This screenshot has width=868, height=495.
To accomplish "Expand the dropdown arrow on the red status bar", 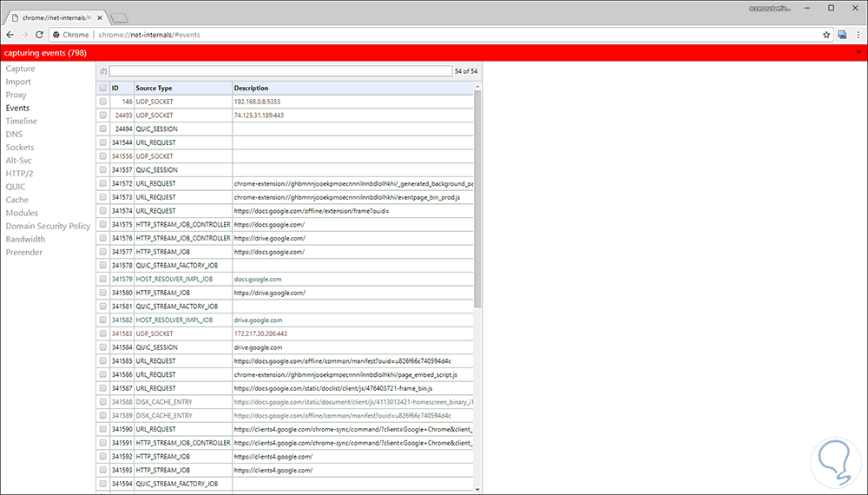I will [x=858, y=53].
